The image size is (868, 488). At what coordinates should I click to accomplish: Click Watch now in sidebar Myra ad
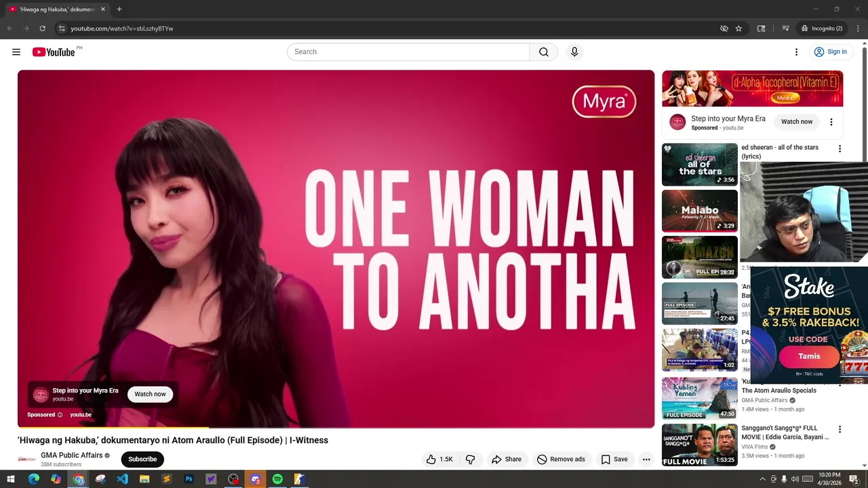click(797, 122)
